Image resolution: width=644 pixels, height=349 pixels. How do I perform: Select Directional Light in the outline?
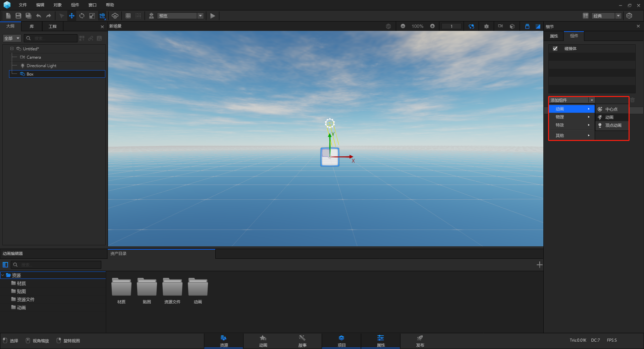[41, 66]
